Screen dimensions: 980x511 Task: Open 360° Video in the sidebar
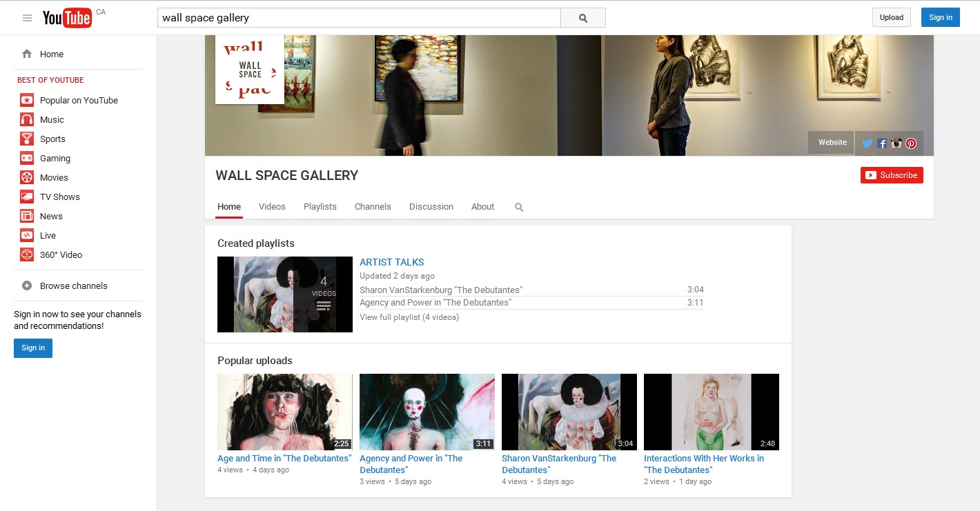tap(52, 254)
